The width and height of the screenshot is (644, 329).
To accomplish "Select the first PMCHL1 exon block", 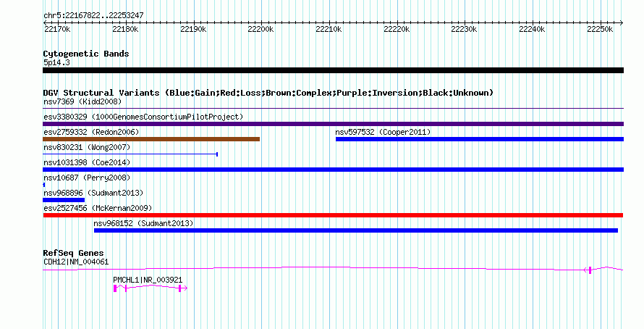I will point(115,288).
